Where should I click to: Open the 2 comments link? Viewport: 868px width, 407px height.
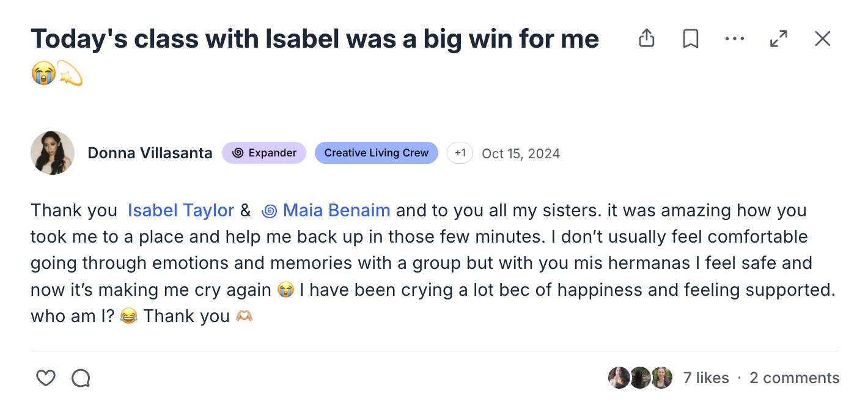pos(794,378)
